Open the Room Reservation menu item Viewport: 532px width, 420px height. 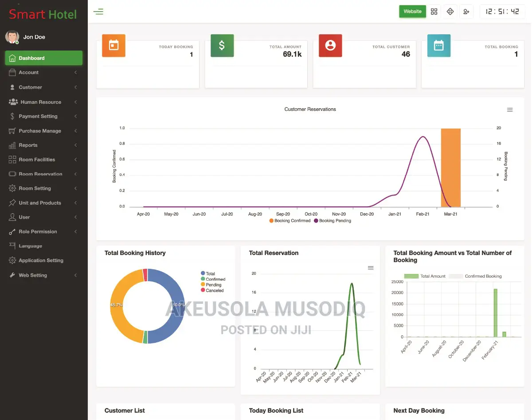pyautogui.click(x=43, y=174)
